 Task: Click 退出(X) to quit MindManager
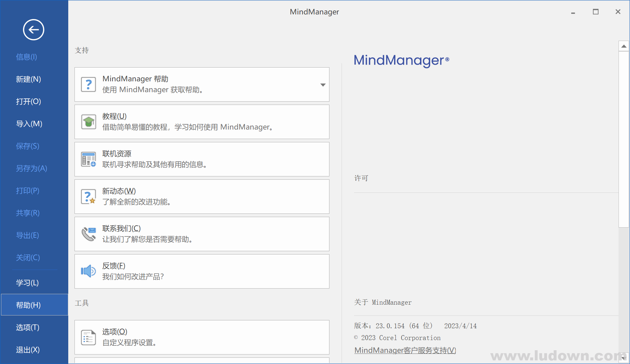click(x=28, y=350)
